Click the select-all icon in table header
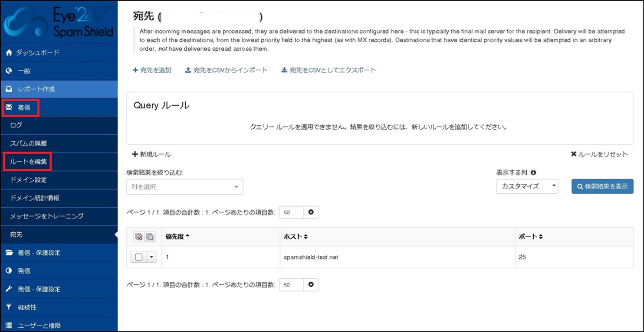This screenshot has width=644, height=332. (x=139, y=237)
